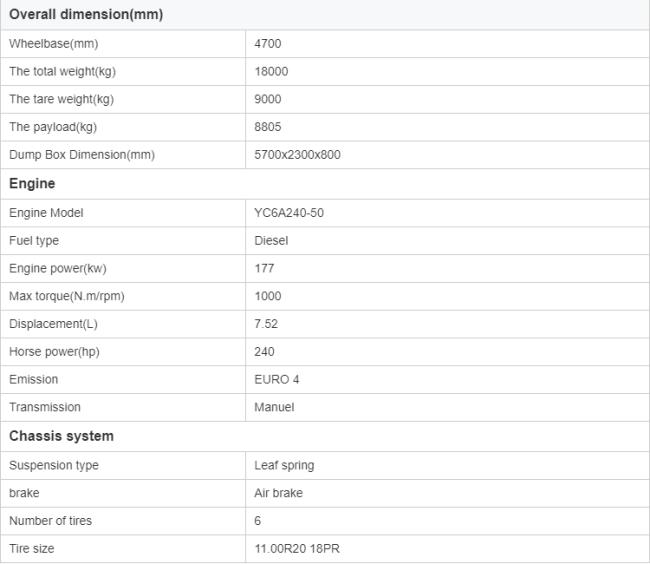Click the wheelbase value 4700
Viewport: 650px width, 564px height.
tap(269, 44)
